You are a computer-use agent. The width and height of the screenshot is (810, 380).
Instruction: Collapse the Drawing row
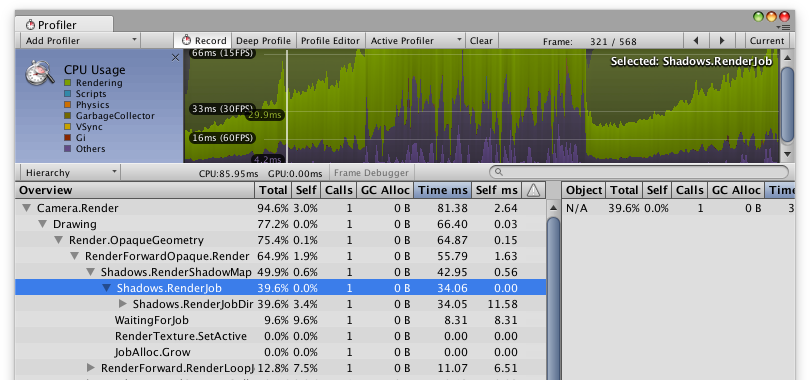42,224
